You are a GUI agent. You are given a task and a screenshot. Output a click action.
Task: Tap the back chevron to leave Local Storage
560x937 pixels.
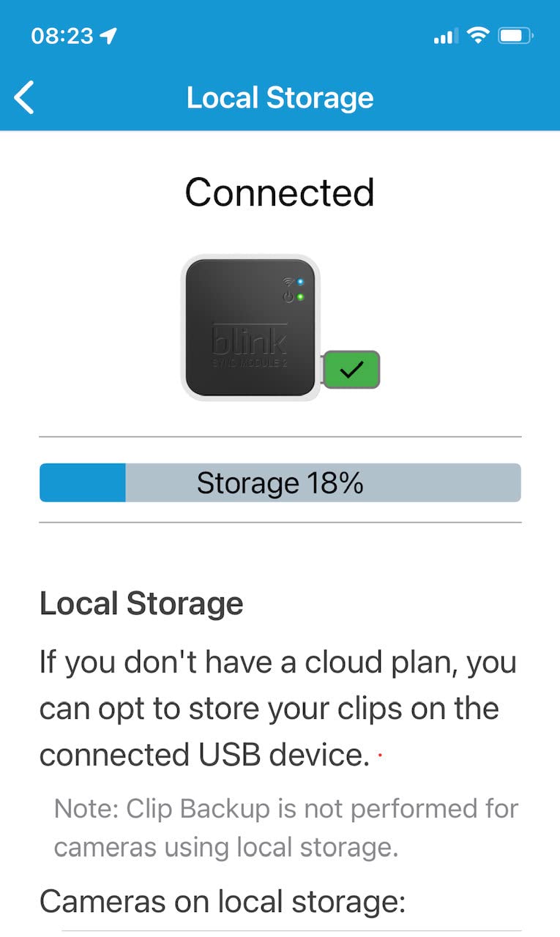click(24, 97)
